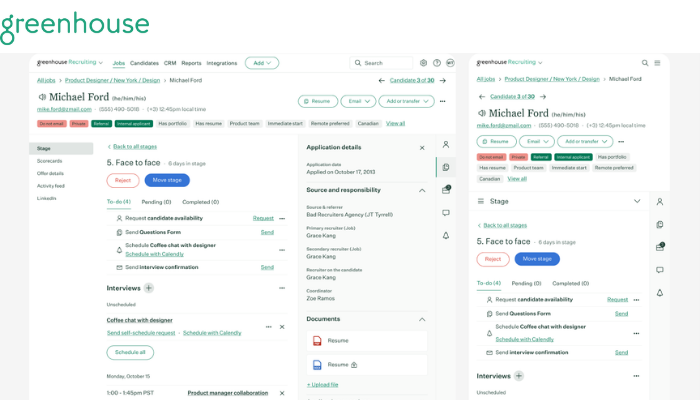Screen dimensions: 700x400
Task: Expand the Add dropdown in top navigation
Action: pos(262,63)
